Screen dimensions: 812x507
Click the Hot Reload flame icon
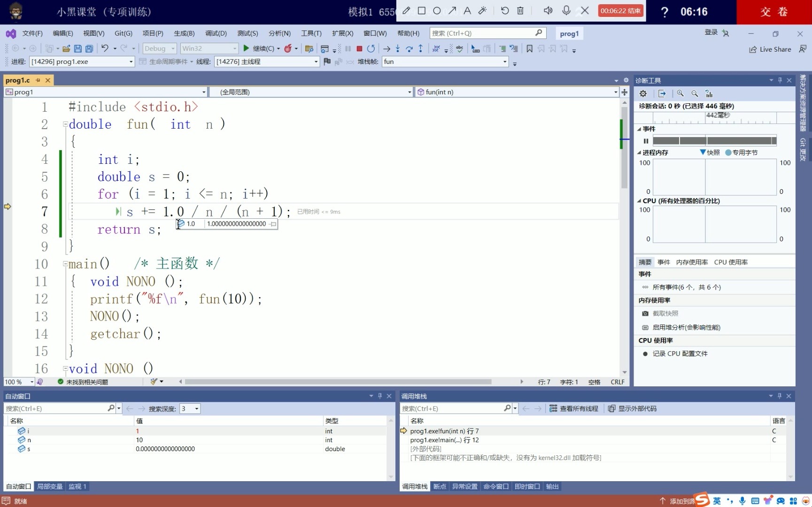[x=288, y=48]
